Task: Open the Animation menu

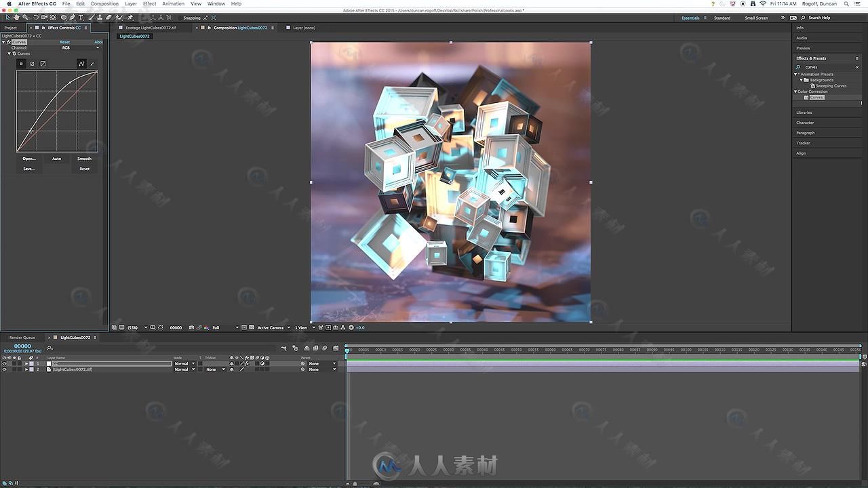Action: pyautogui.click(x=174, y=3)
